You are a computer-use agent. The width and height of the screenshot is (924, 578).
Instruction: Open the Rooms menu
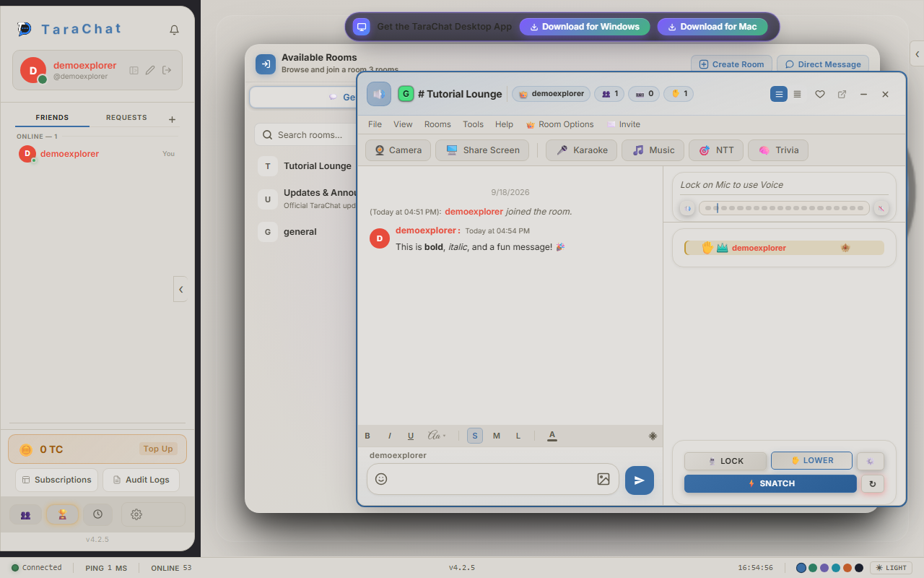pos(437,124)
